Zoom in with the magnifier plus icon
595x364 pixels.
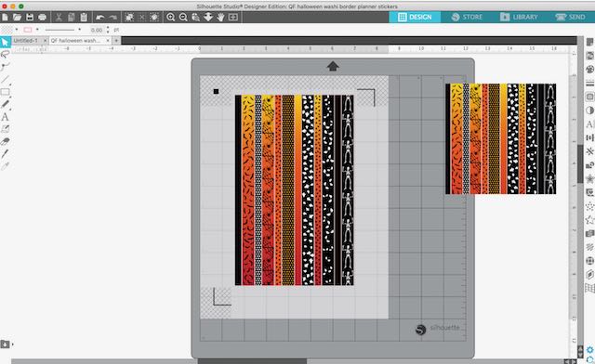[x=171, y=17]
